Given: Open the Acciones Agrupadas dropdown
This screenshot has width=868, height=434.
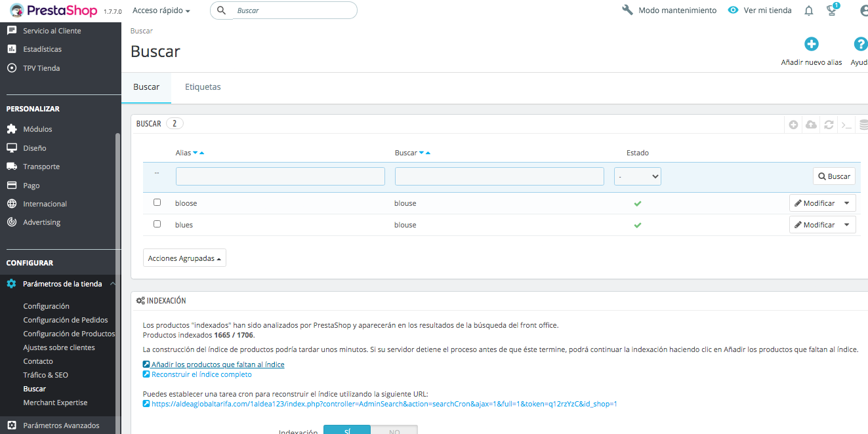Looking at the screenshot, I should click(x=184, y=258).
